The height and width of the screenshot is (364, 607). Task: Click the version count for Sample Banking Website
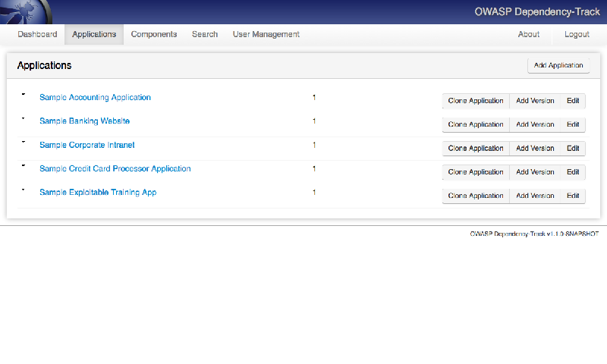click(x=314, y=121)
